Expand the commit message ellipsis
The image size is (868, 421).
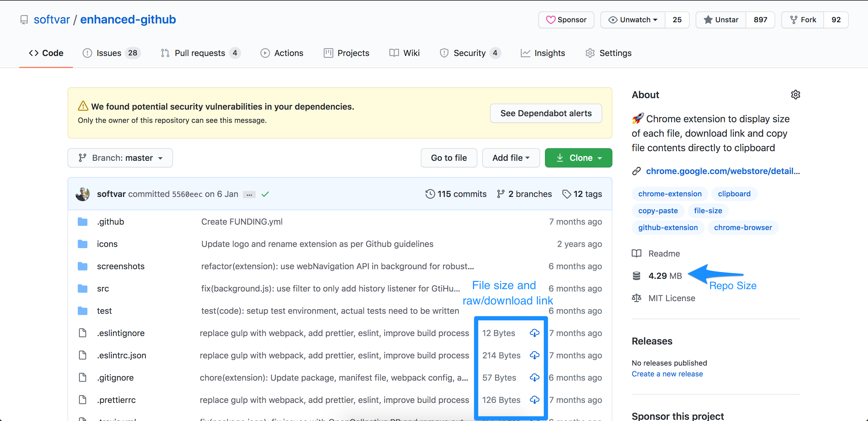tap(249, 195)
